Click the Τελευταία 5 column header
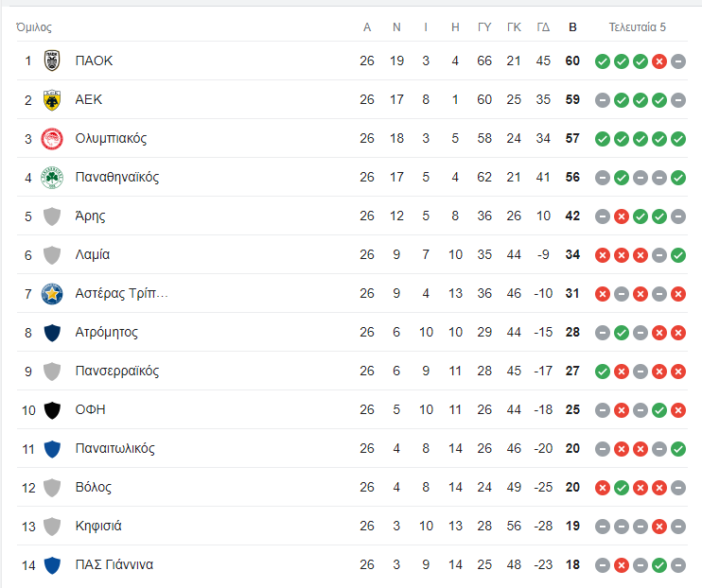Image resolution: width=702 pixels, height=588 pixels. pyautogui.click(x=638, y=27)
